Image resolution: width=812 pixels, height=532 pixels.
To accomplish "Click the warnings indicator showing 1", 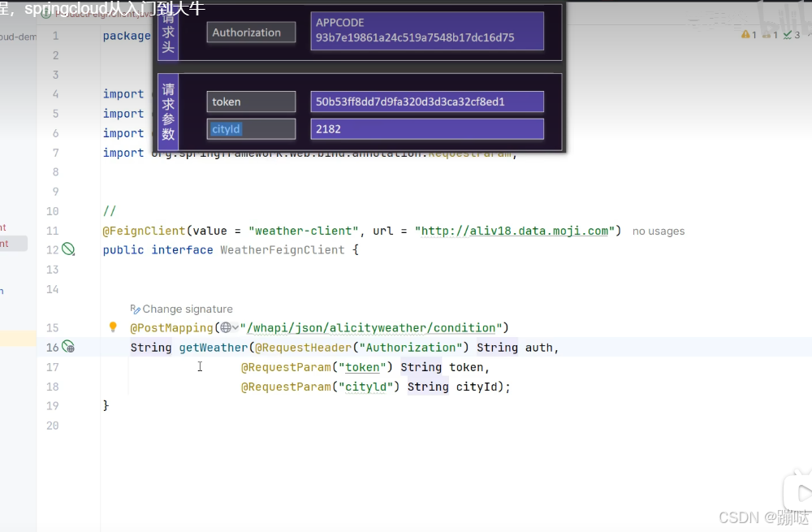I will coord(749,35).
